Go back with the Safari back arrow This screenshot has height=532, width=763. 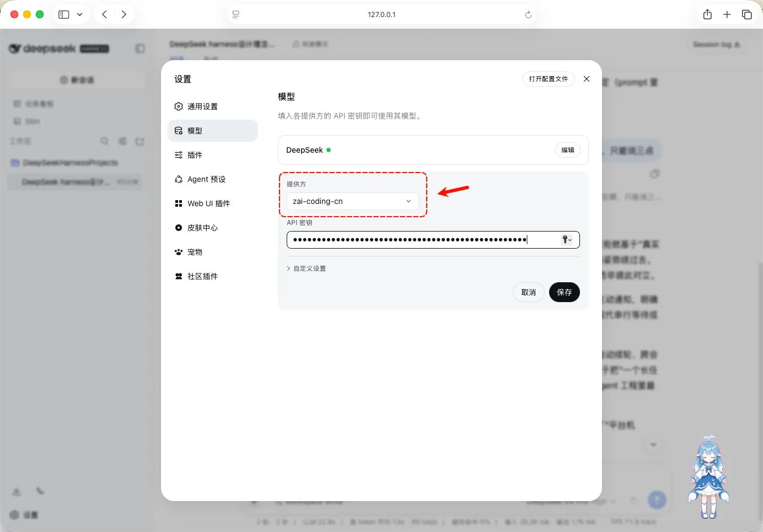point(104,14)
